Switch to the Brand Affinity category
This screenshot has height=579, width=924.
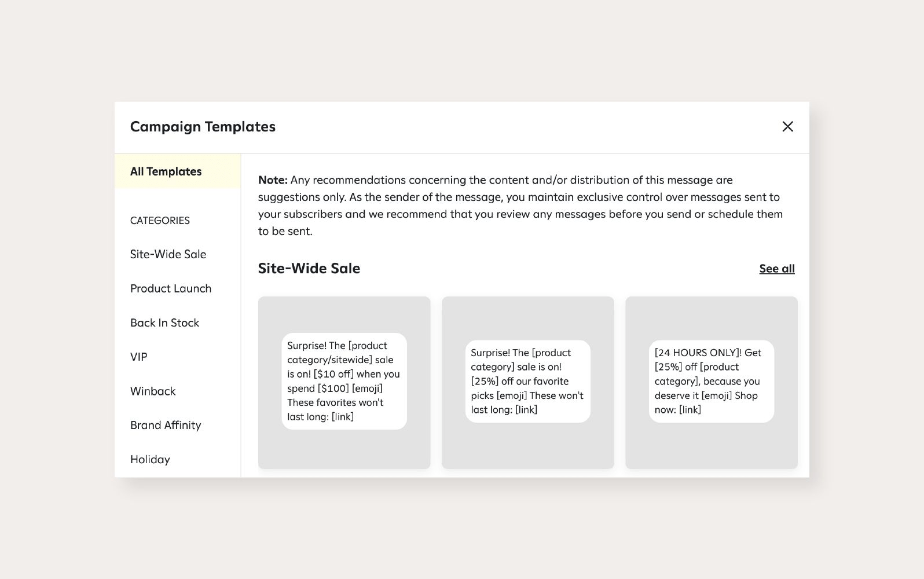[x=166, y=425]
